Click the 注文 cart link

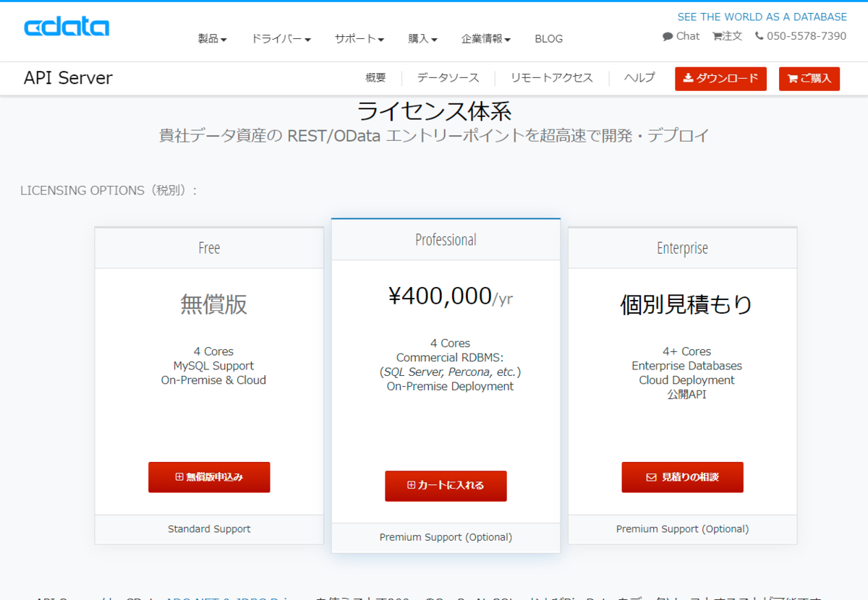(x=728, y=36)
